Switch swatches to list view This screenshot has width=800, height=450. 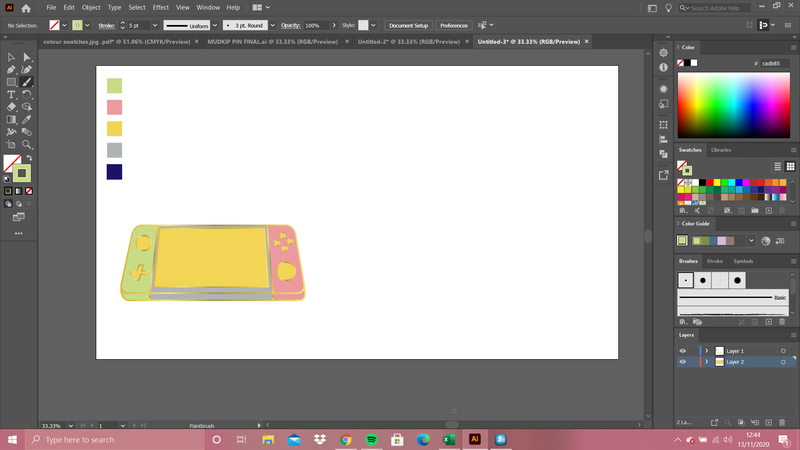(778, 166)
